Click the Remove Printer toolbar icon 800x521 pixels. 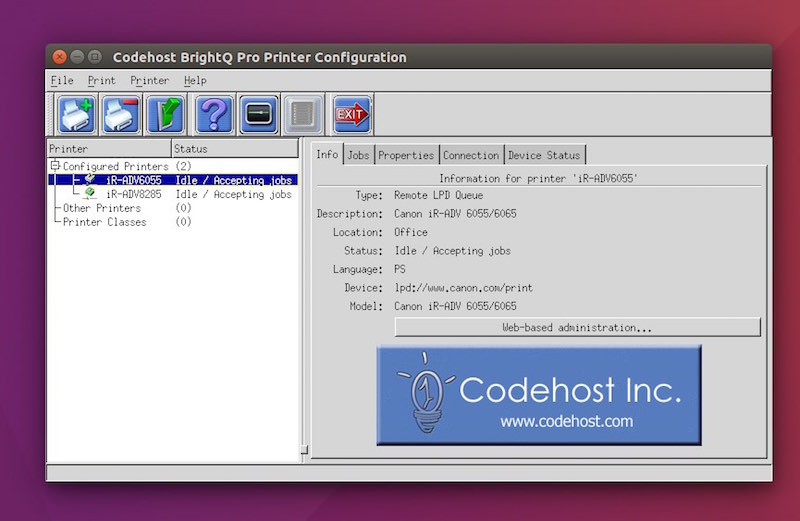(121, 114)
